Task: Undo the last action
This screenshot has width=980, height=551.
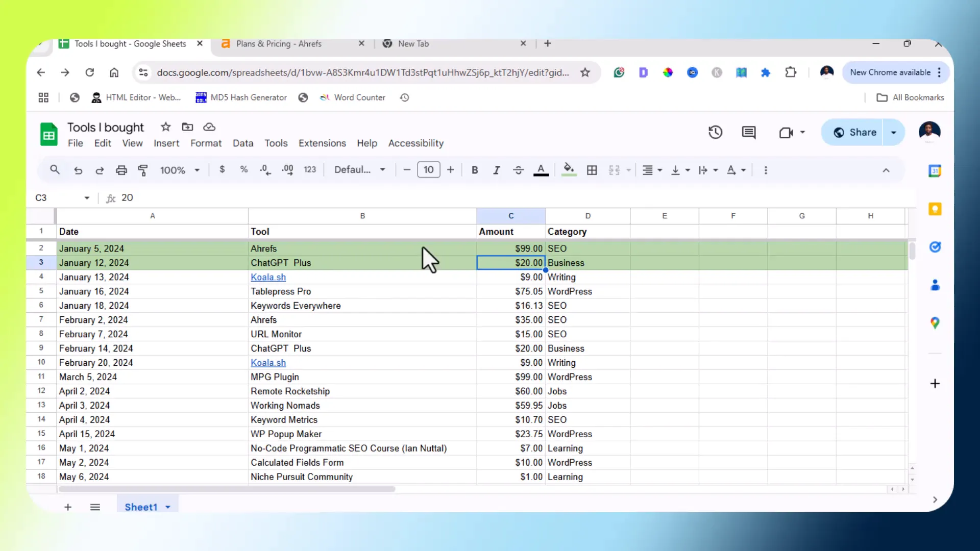Action: point(78,170)
